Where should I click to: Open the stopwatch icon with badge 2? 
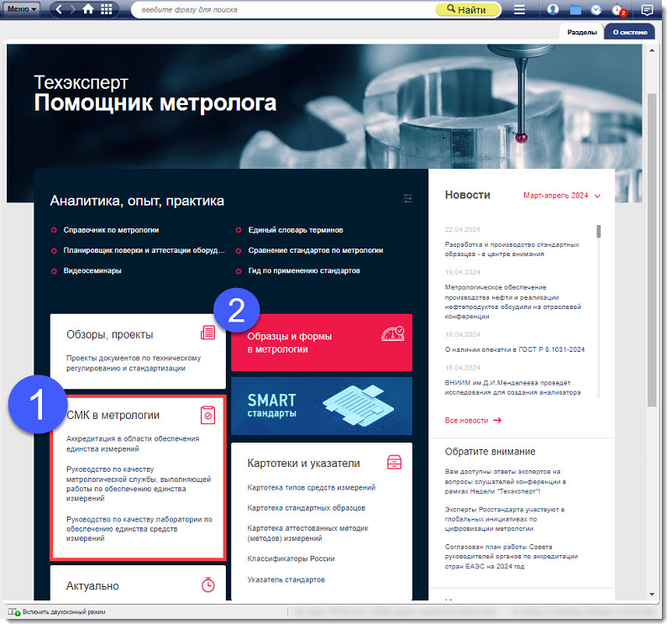(x=619, y=10)
